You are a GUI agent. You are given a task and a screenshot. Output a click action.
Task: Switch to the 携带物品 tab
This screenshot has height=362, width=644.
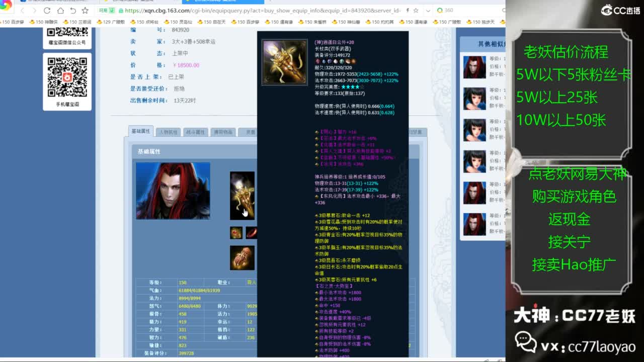[x=222, y=132]
